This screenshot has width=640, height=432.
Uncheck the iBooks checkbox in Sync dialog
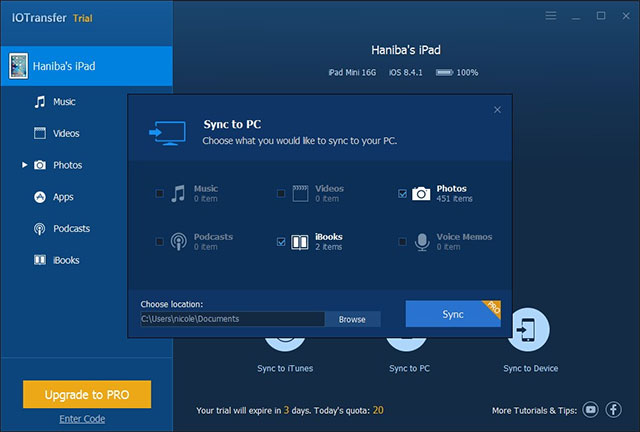pyautogui.click(x=281, y=242)
